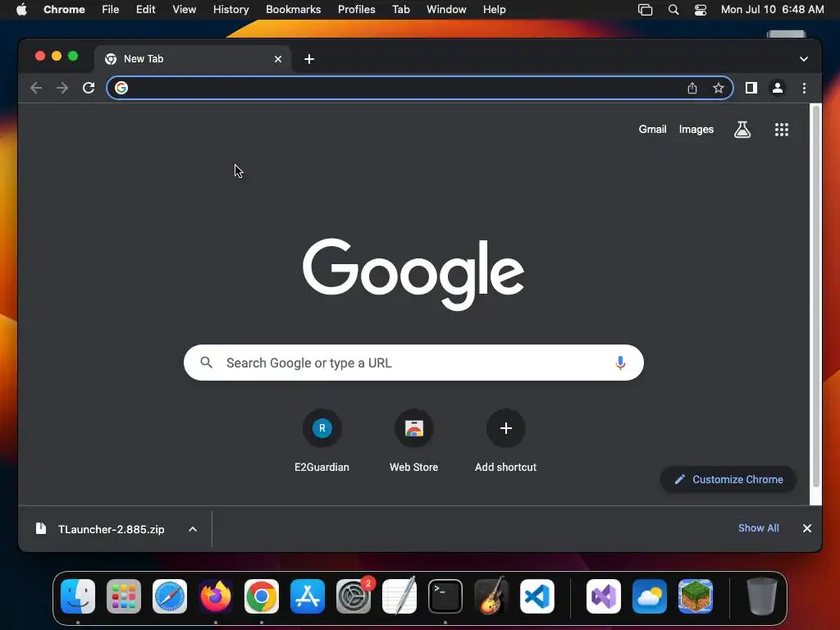The width and height of the screenshot is (840, 630).
Task: Click the page vertical scrollbar
Action: point(816,295)
